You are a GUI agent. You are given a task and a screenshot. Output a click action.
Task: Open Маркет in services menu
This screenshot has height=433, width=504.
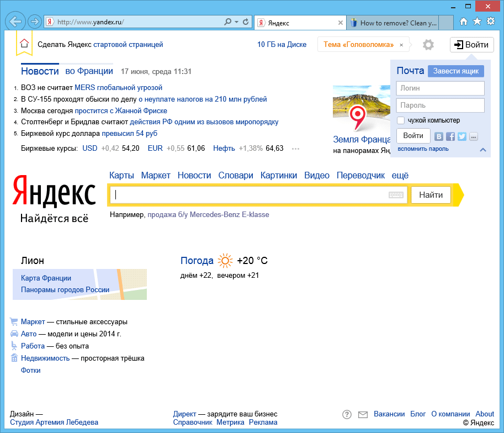tap(156, 175)
